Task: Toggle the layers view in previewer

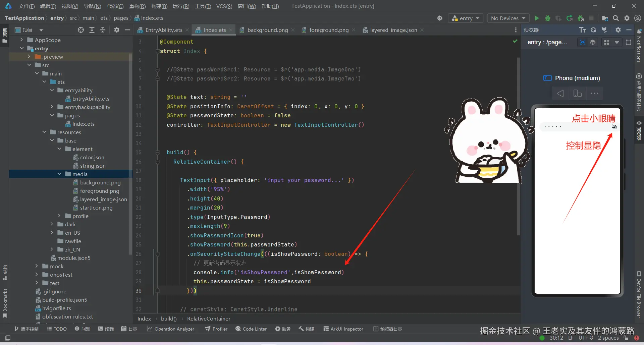Action: tap(593, 42)
